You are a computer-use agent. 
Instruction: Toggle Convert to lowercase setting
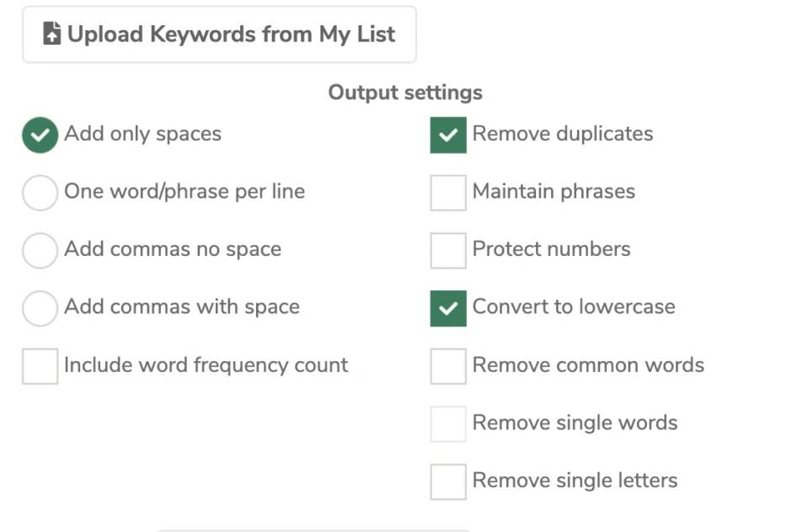pos(447,308)
